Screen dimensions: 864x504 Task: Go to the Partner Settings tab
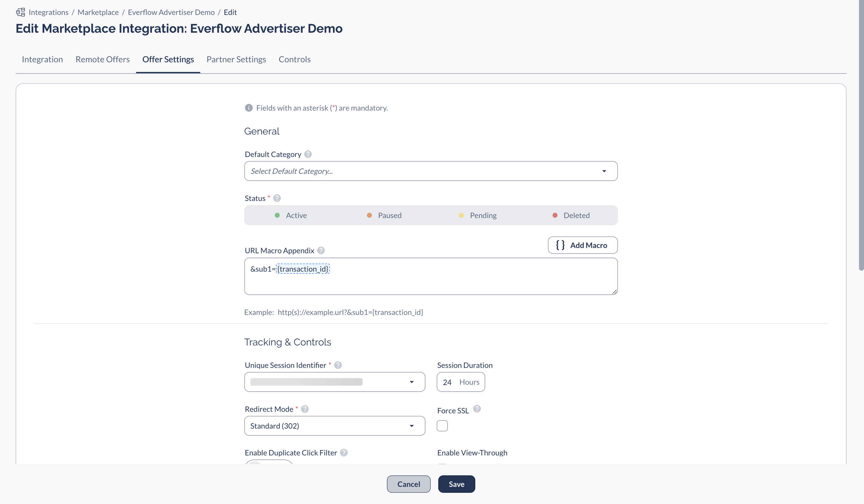pyautogui.click(x=236, y=59)
